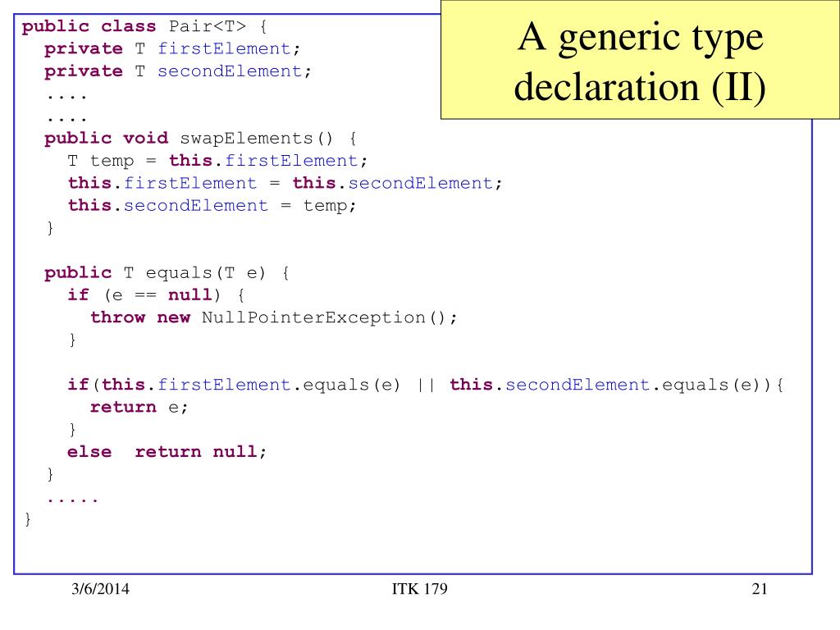Click the date '3/6/2014' in footer
840x630 pixels.
tap(100, 589)
